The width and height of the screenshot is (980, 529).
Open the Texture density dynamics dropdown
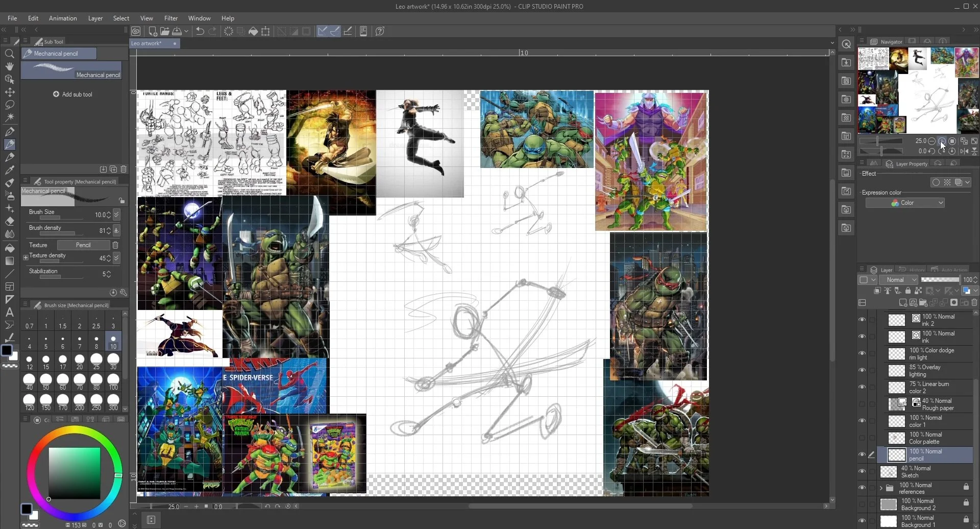pyautogui.click(x=116, y=258)
